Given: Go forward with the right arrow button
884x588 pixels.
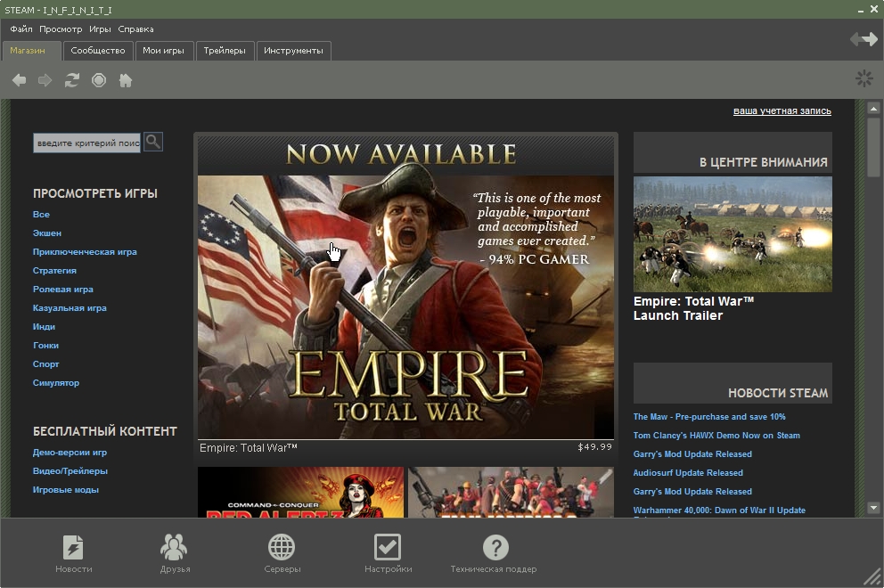Looking at the screenshot, I should pyautogui.click(x=45, y=80).
